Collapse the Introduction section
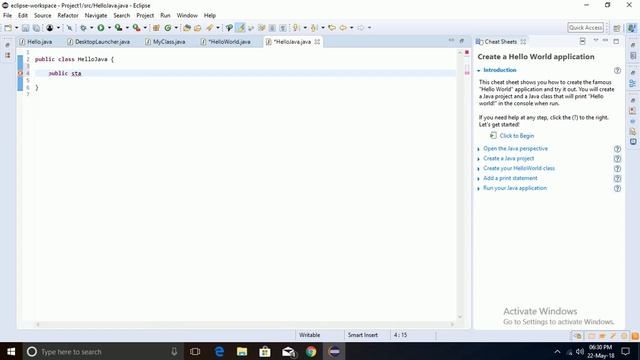Image resolution: width=640 pixels, height=360 pixels. pos(479,71)
